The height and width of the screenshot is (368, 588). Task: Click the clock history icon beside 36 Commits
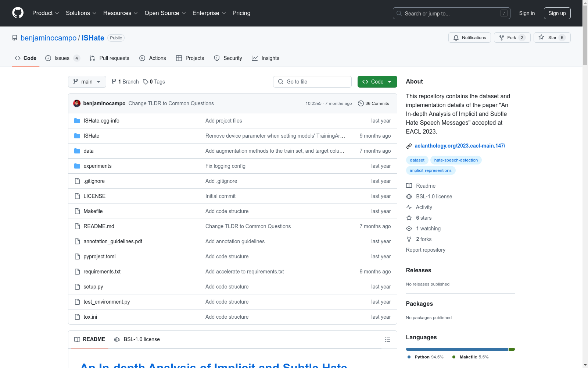pyautogui.click(x=361, y=103)
